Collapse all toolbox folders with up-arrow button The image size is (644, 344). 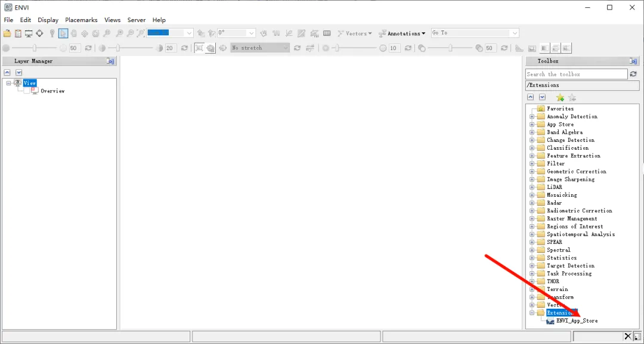coord(530,97)
